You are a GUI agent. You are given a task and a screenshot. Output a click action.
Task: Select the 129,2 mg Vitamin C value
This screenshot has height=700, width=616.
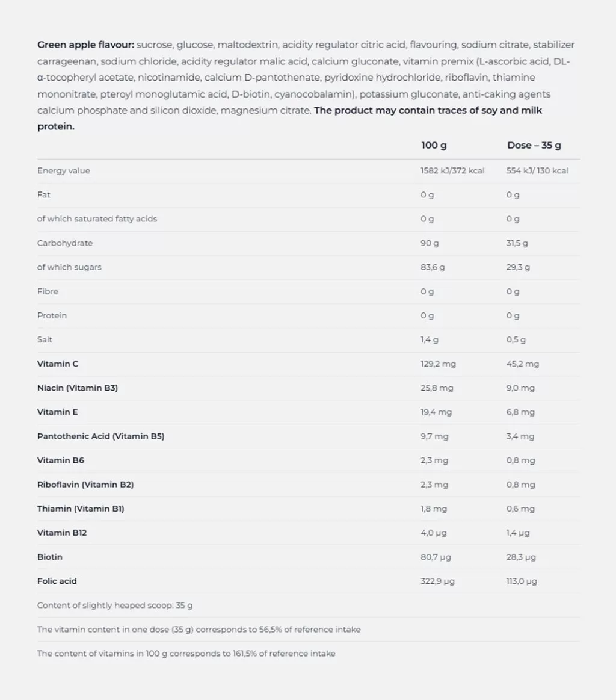tap(438, 364)
